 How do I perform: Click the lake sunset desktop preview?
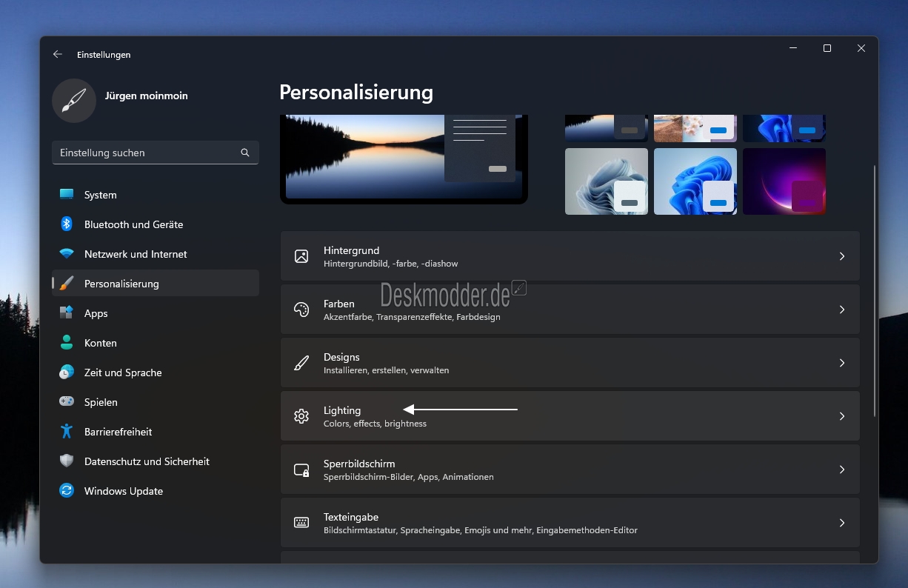[404, 158]
